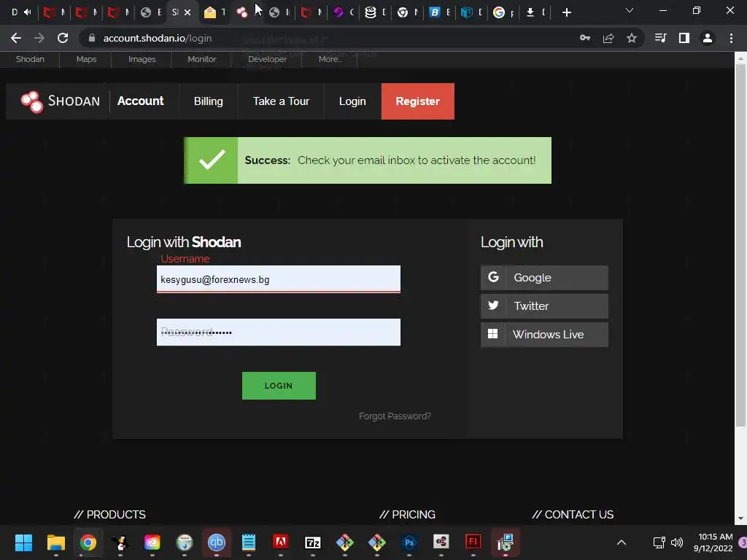Image resolution: width=747 pixels, height=560 pixels.
Task: Open File Explorer from taskbar
Action: pos(55,542)
